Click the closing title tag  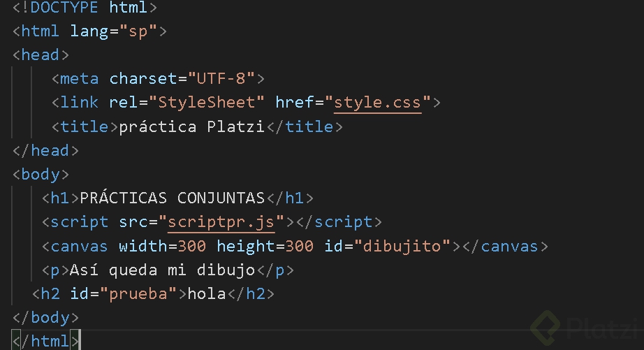tap(305, 126)
